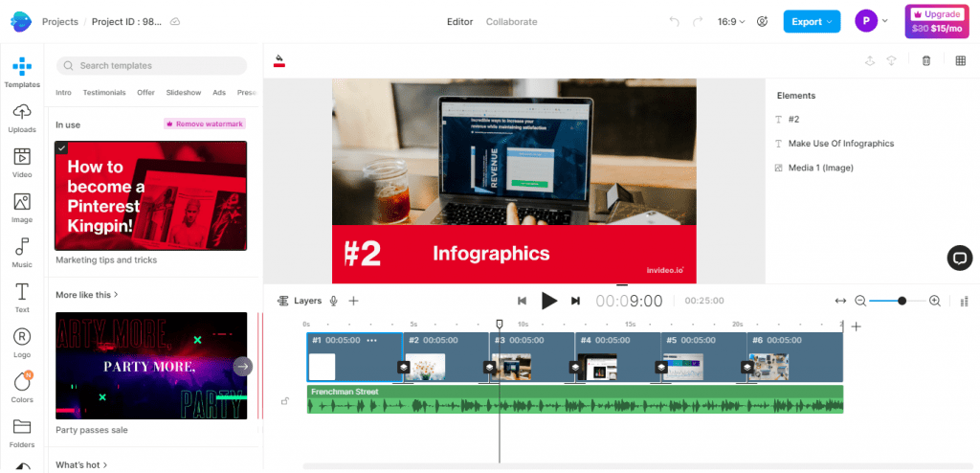The height and width of the screenshot is (473, 980).
Task: Play the video preview
Action: (x=548, y=301)
